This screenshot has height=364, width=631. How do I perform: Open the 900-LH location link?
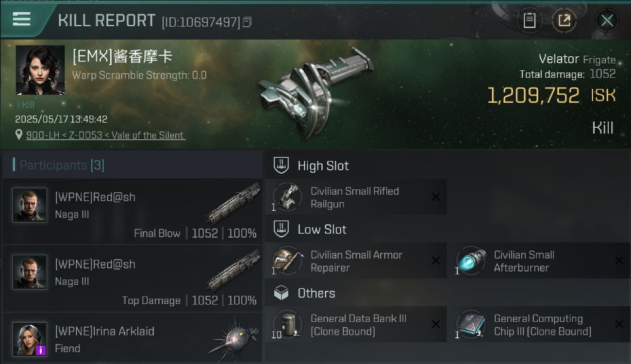(105, 135)
